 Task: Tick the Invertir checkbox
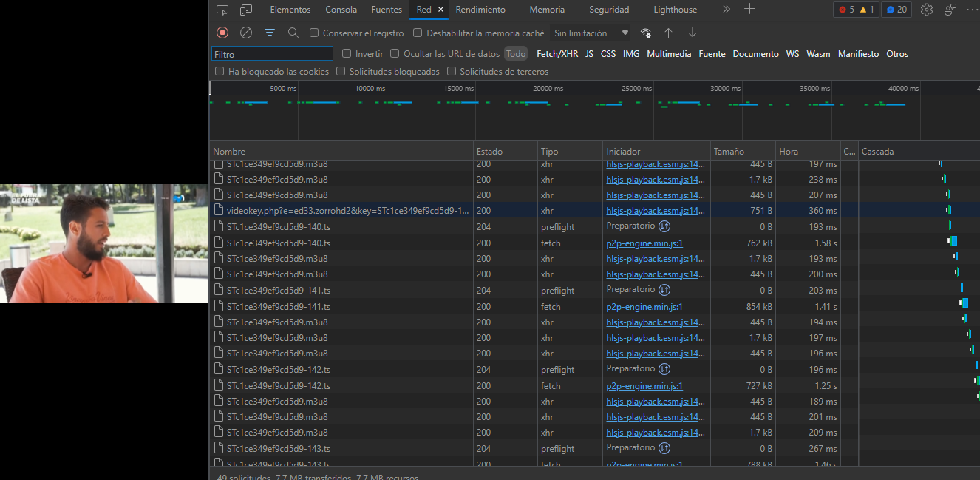click(347, 53)
